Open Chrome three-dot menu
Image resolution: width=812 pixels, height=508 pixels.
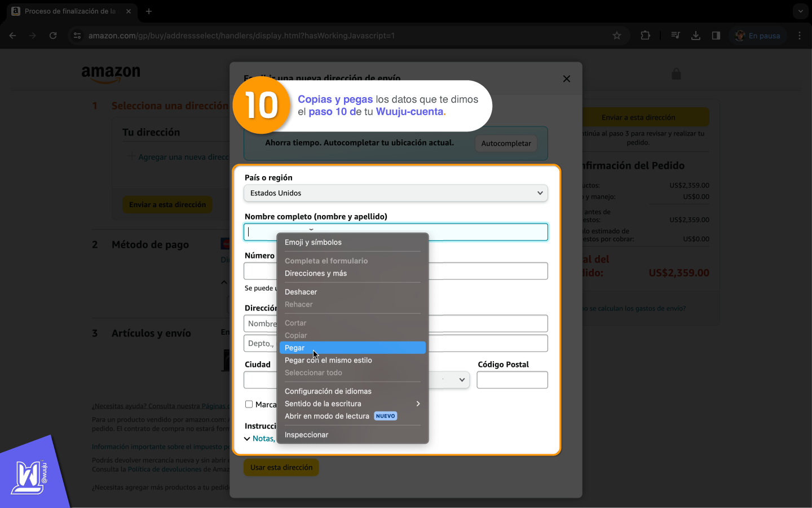coord(800,36)
